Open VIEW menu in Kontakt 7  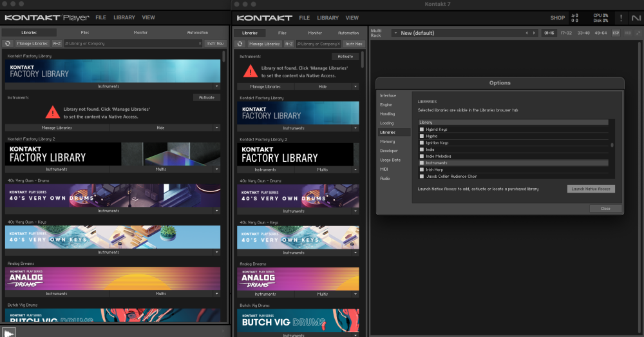click(x=352, y=17)
